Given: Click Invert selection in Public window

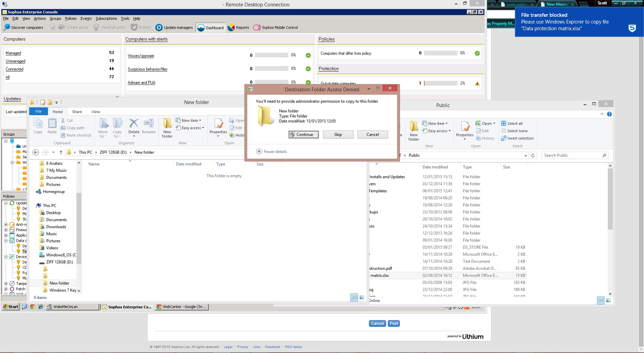Looking at the screenshot, I should coord(518,138).
